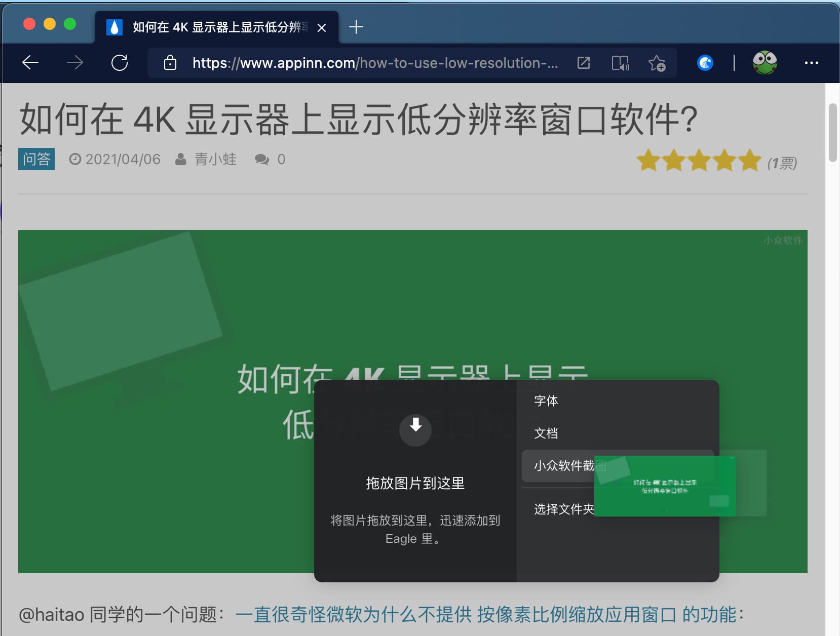The width and height of the screenshot is (840, 636).
Task: Add this page to favorites
Action: (x=657, y=63)
